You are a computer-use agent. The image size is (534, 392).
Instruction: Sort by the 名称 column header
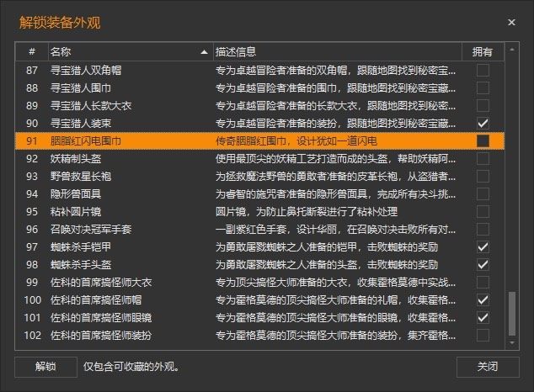click(x=131, y=52)
